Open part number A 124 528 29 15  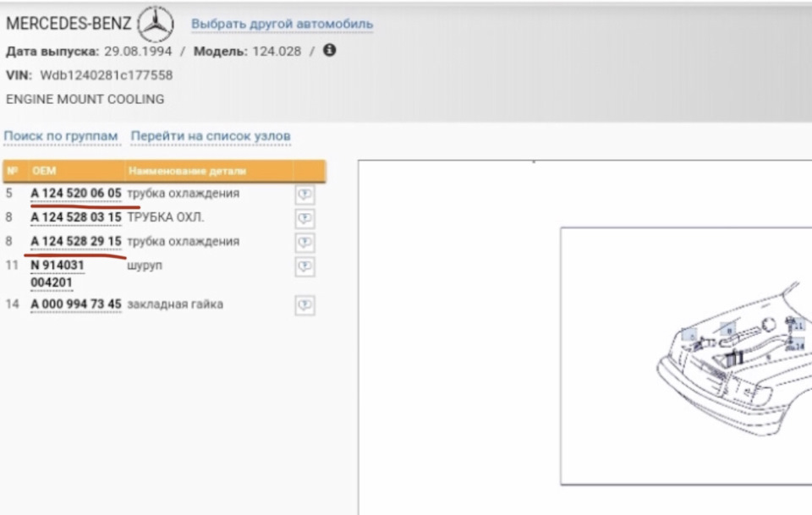pyautogui.click(x=76, y=241)
